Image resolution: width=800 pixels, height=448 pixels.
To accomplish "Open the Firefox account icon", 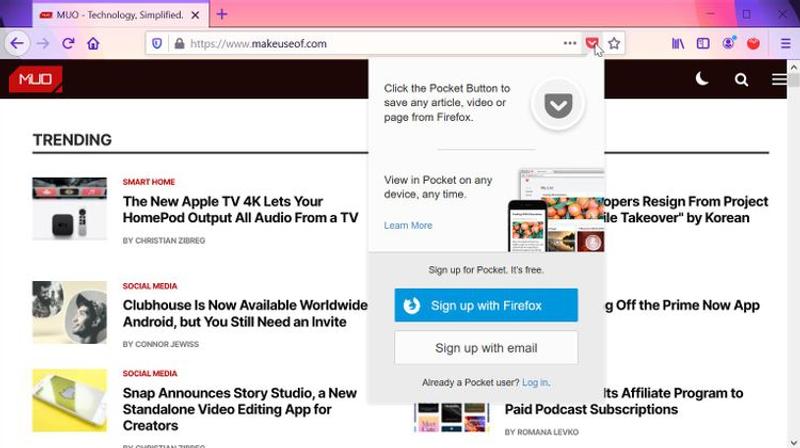I will click(729, 43).
